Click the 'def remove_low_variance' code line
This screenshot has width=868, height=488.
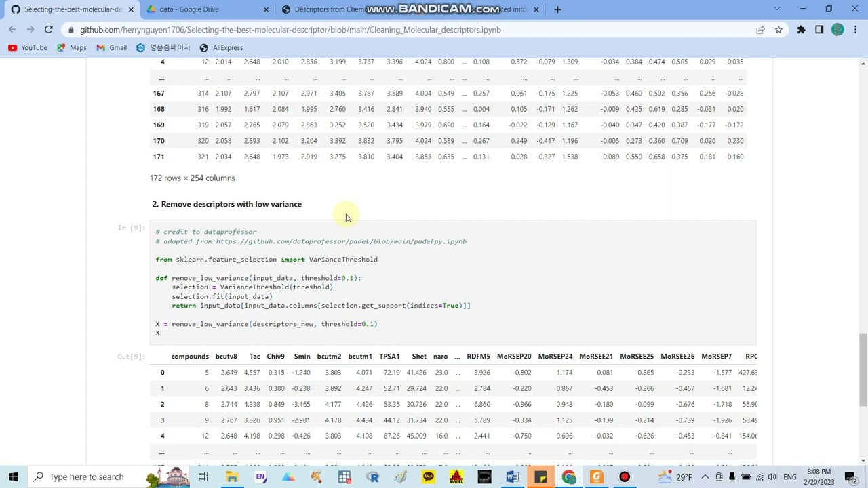click(258, 278)
